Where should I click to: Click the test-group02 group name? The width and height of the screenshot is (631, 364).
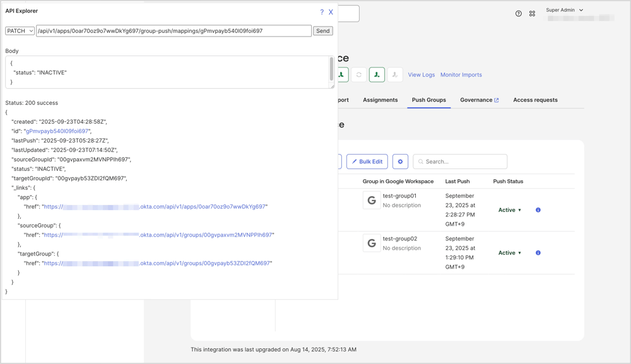click(399, 239)
